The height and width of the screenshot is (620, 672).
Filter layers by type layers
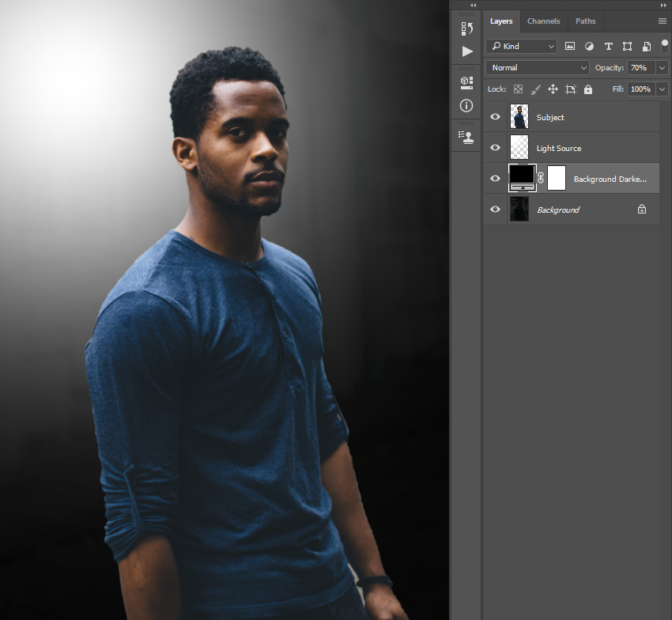coord(608,47)
